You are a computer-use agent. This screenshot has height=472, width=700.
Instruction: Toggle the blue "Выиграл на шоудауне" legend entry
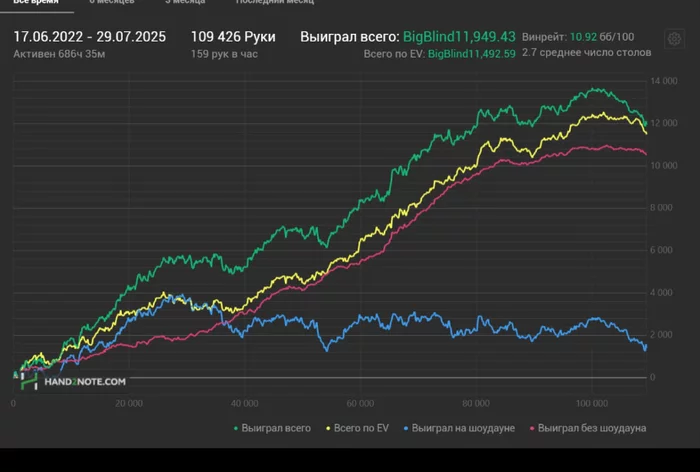459,428
